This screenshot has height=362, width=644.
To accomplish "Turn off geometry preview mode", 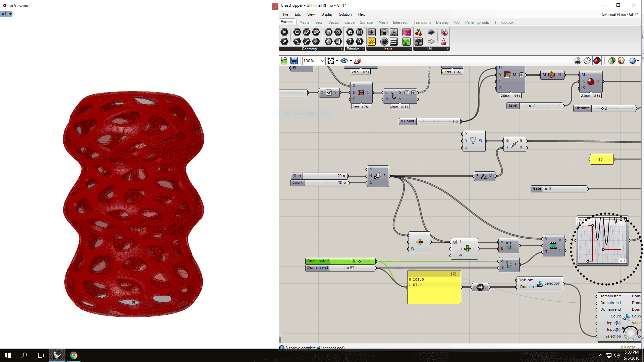I will 577,61.
